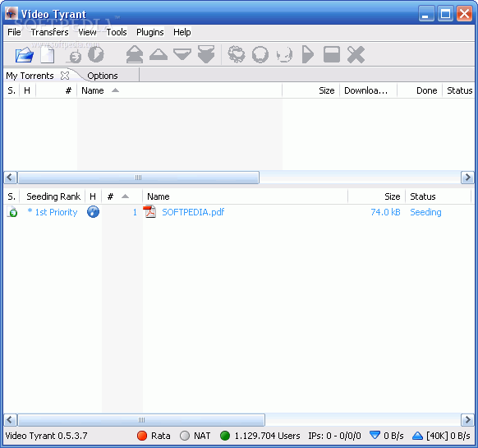Open the View menu
The image size is (478, 448).
[87, 32]
